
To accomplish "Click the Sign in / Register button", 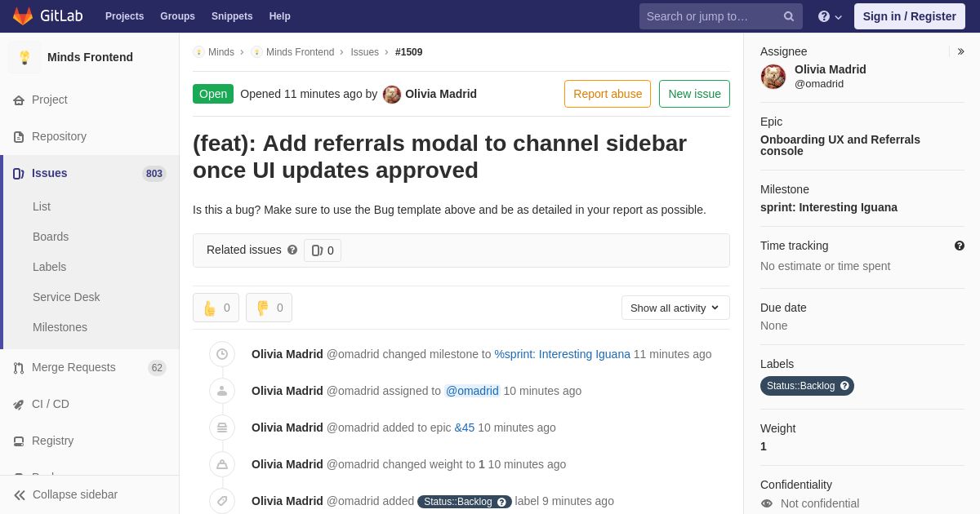I will tap(910, 16).
